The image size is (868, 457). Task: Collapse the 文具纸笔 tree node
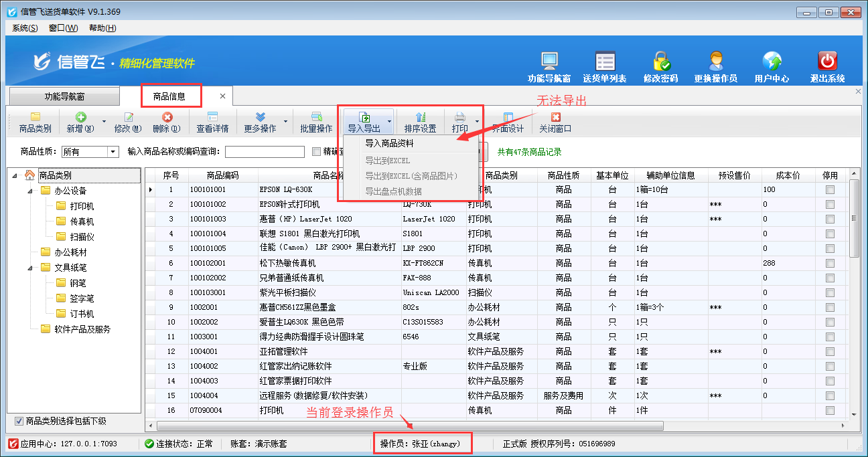point(30,268)
